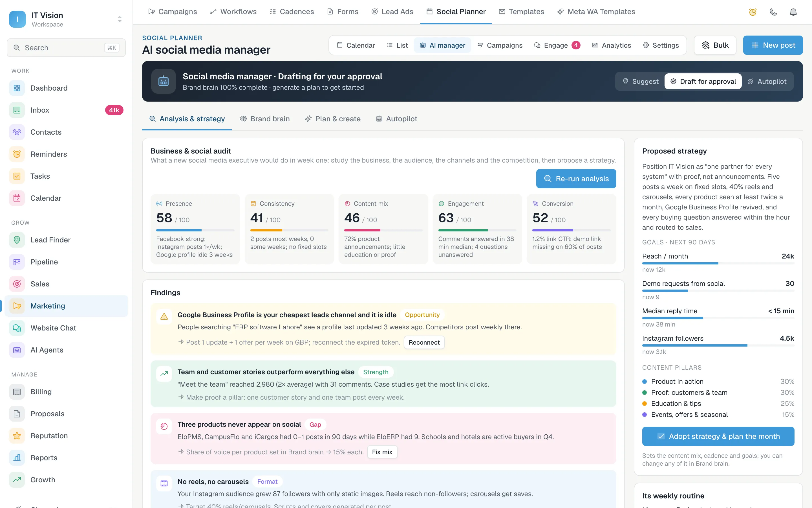Click the Lead Finder pin icon
The width and height of the screenshot is (812, 508).
coord(17,240)
